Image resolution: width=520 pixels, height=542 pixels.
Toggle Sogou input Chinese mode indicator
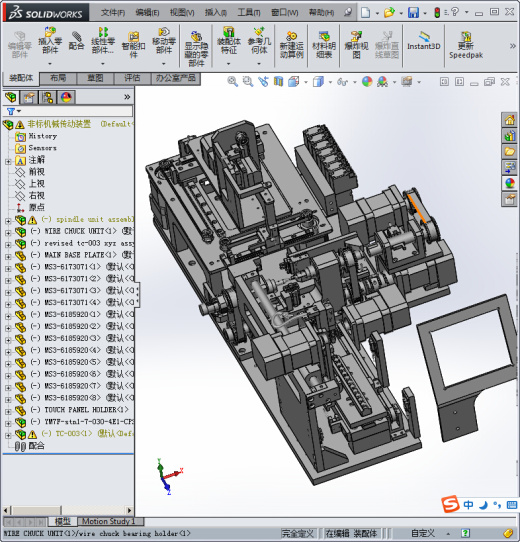click(x=468, y=505)
